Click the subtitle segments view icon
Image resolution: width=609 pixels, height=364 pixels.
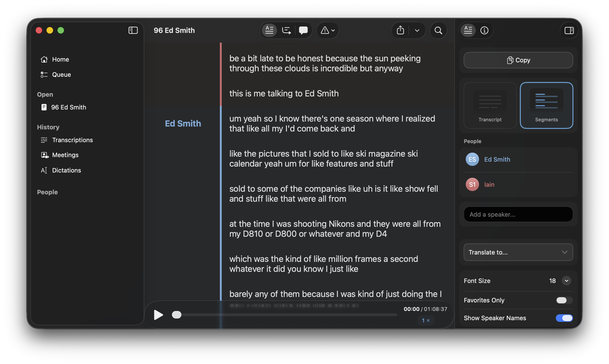pos(286,30)
